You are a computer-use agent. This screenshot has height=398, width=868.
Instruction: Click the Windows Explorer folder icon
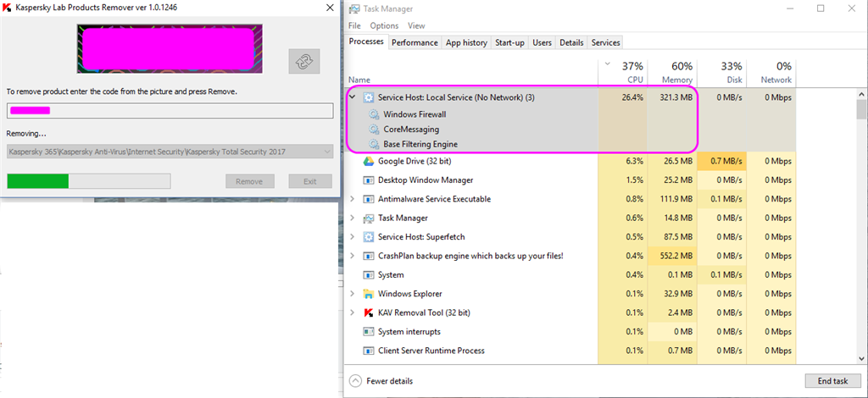pos(369,294)
